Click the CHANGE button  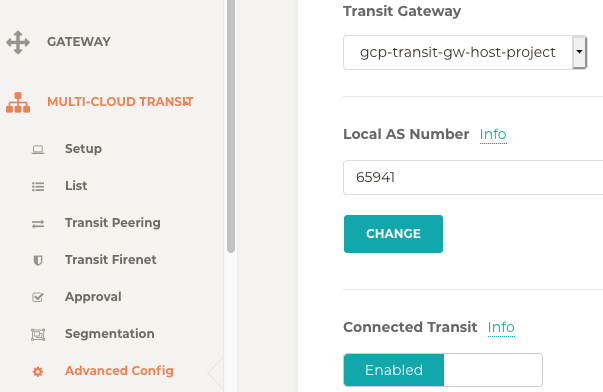(393, 234)
